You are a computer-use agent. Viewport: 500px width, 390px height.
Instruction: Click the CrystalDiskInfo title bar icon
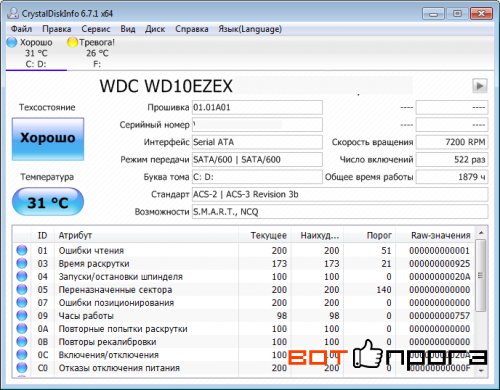pyautogui.click(x=13, y=13)
